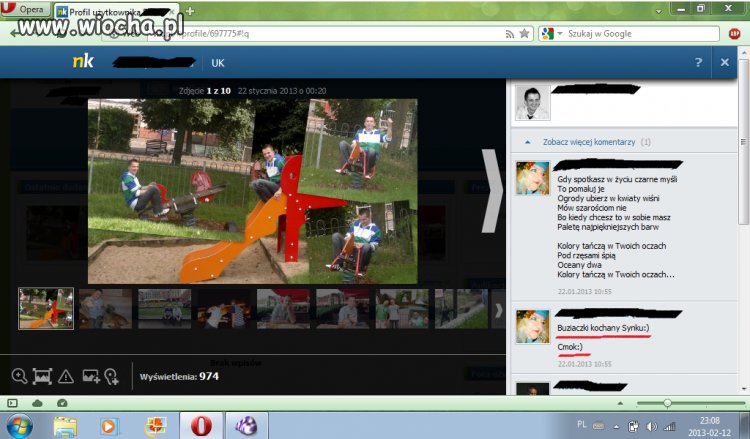Select the seventh thumbnail with green shirts
The image size is (750, 439).
coord(402,308)
